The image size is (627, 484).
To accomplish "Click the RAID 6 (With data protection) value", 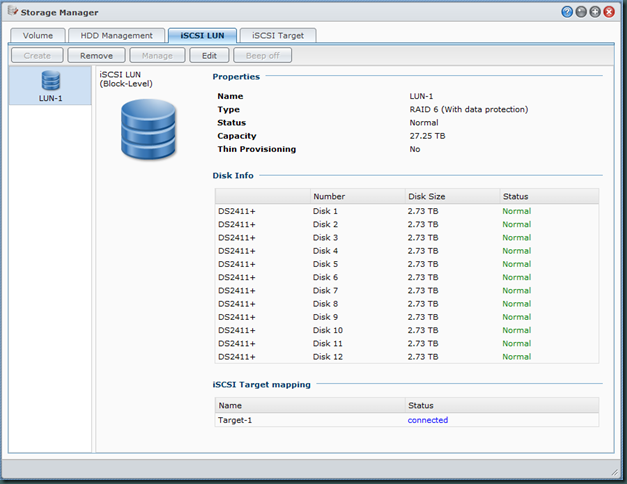I will point(469,109).
